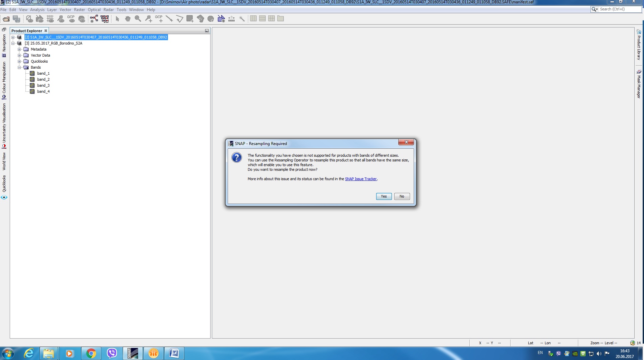Select the Draw Rectangle tool
The height and width of the screenshot is (360, 644).
coord(190,19)
